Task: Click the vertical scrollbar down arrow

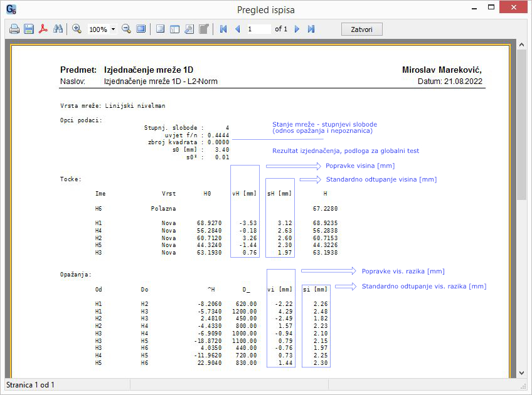Action: pos(521,374)
